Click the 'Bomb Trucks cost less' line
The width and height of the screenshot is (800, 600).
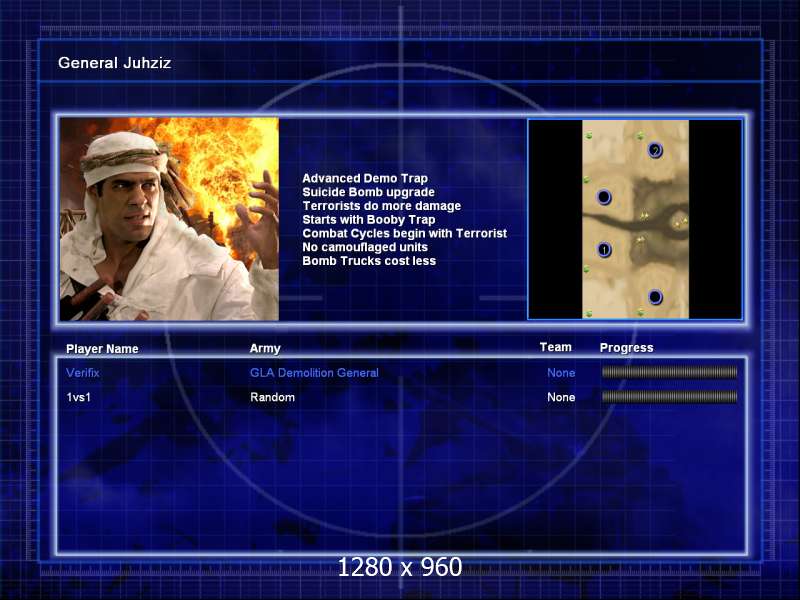pyautogui.click(x=369, y=261)
